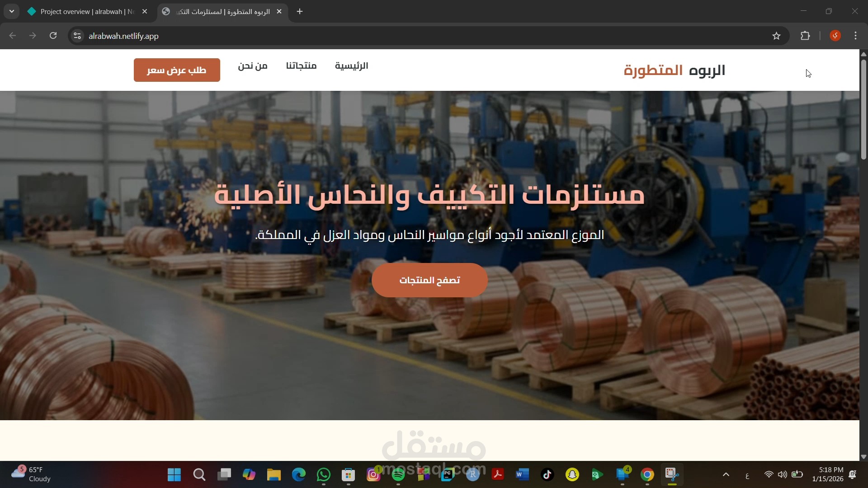
Task: Open the Chrome three-dot menu
Action: (856, 36)
